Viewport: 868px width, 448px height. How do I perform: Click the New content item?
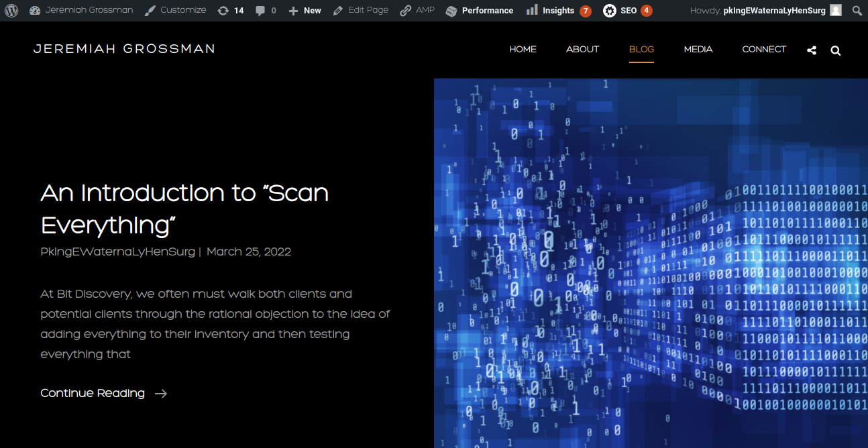tap(305, 11)
